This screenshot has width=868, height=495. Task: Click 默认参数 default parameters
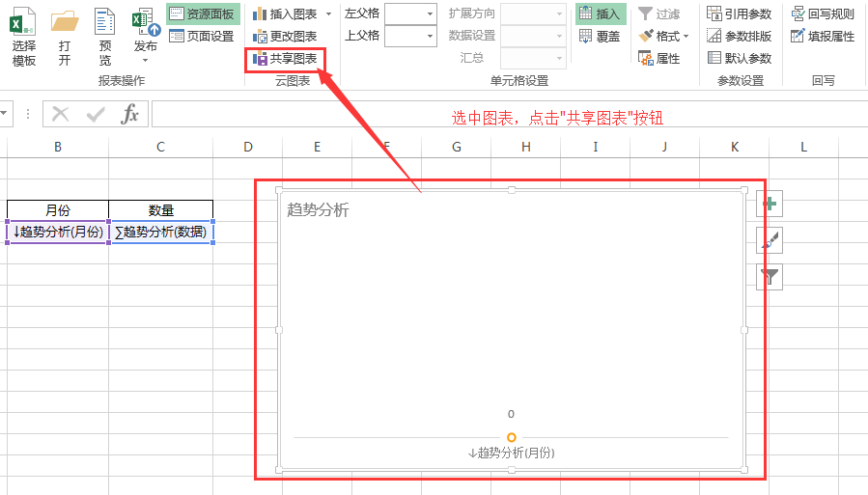coord(739,58)
